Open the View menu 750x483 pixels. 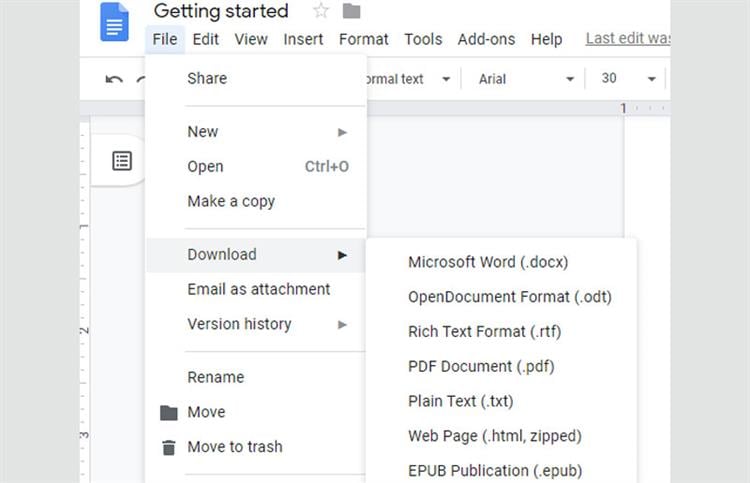251,39
